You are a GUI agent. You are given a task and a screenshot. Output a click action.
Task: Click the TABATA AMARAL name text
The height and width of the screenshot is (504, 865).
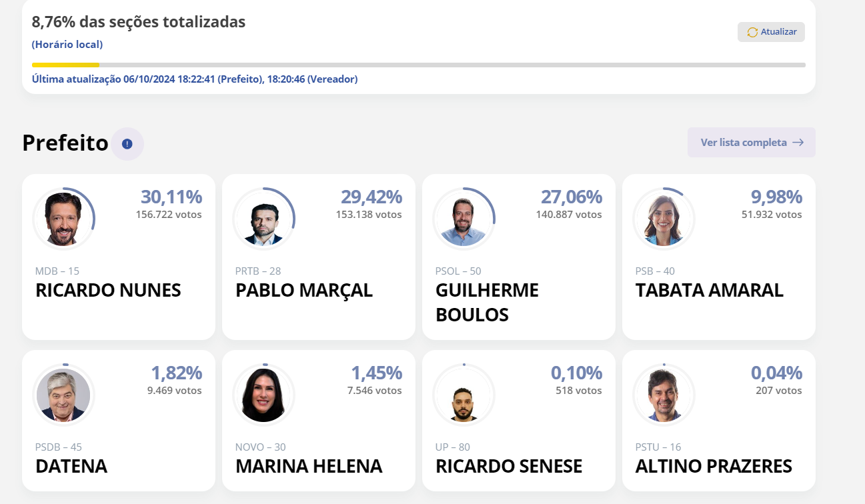click(710, 291)
